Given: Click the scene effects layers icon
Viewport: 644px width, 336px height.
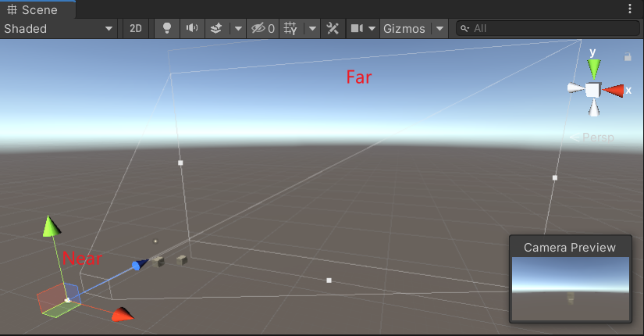Looking at the screenshot, I should coord(216,29).
